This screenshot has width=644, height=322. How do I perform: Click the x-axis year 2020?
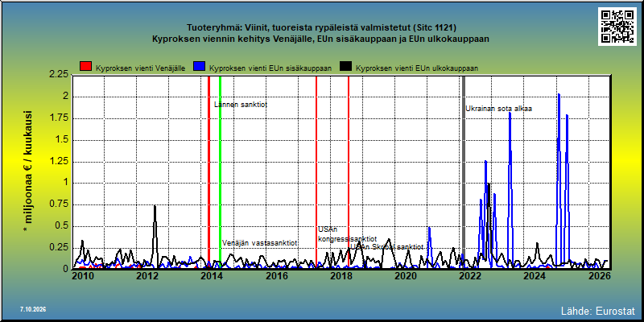tap(405, 276)
